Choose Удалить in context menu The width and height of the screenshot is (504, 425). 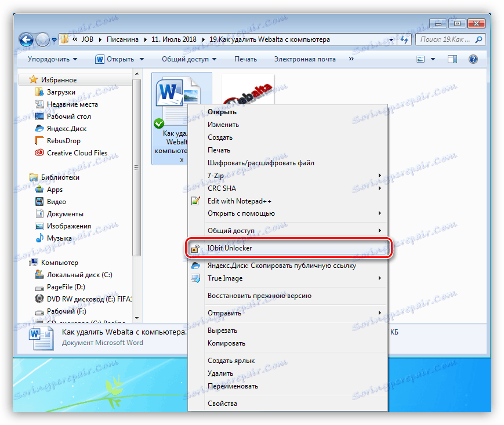click(x=288, y=373)
